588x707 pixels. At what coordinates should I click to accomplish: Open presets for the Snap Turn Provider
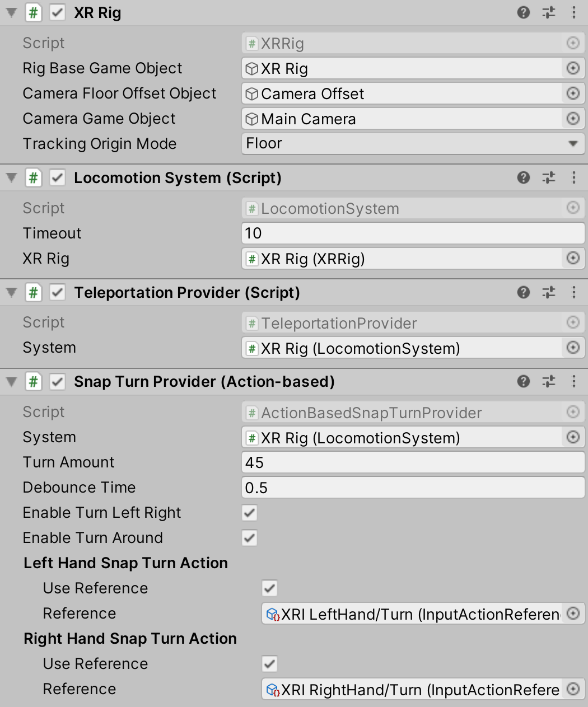548,381
